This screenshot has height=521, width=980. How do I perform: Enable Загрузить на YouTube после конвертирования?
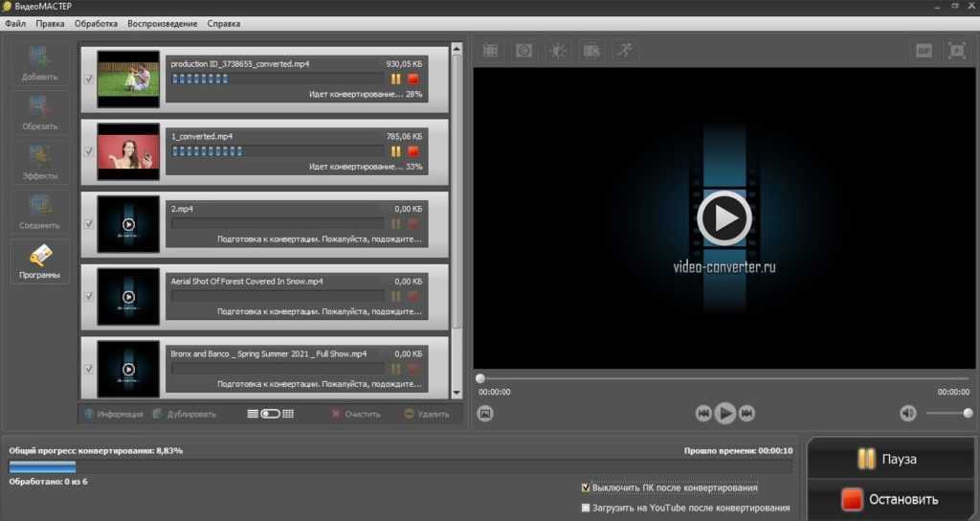[x=586, y=508]
